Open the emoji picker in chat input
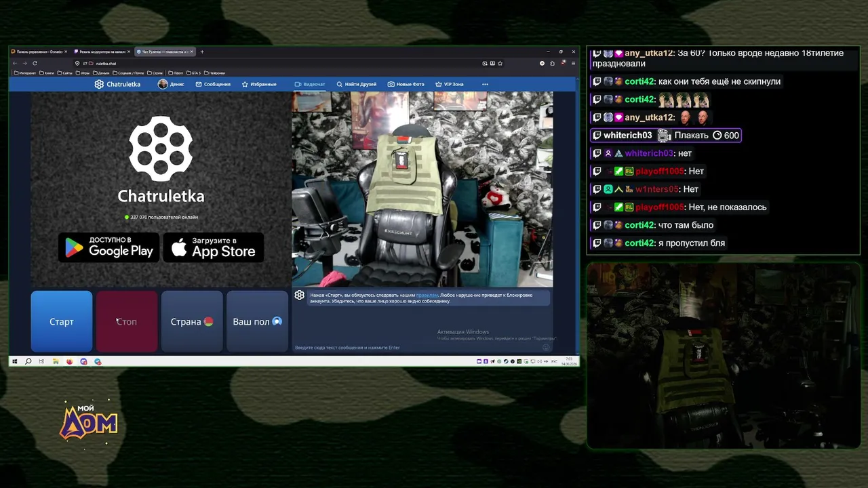This screenshot has height=488, width=868. pos(547,348)
